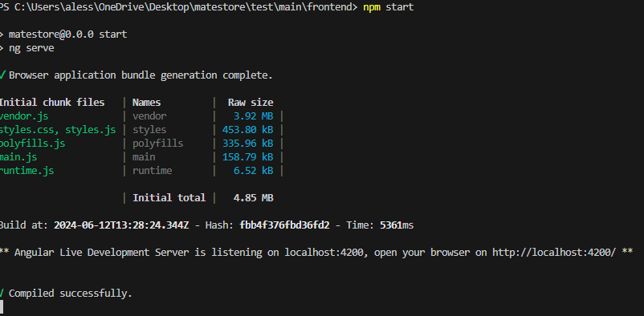Click the 'runtime' name cell
The image size is (644, 316).
tap(153, 171)
